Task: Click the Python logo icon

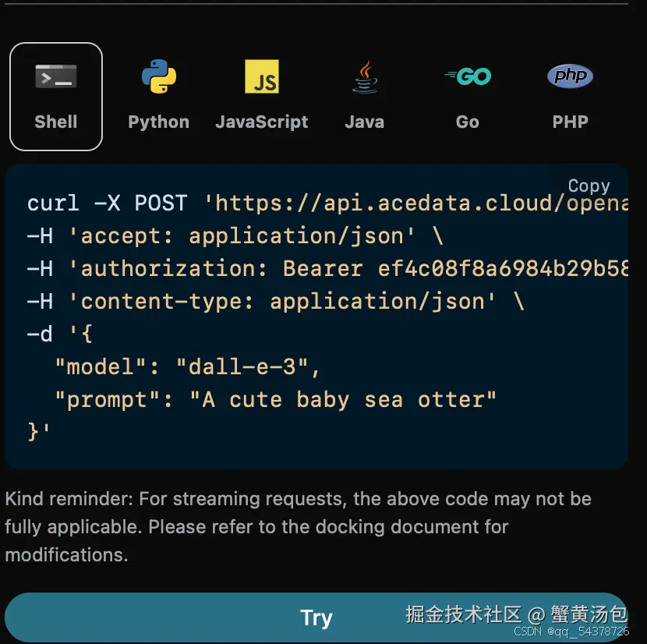Action: (x=158, y=76)
